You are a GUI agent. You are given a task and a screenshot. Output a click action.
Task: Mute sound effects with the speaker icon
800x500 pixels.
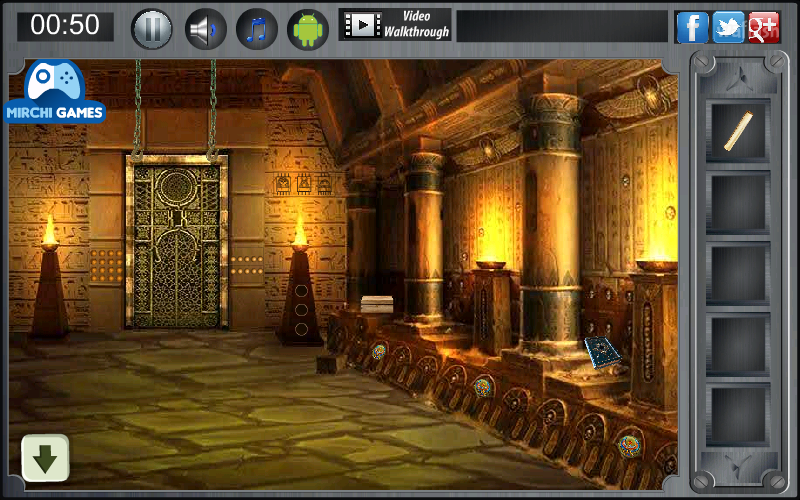click(205, 29)
